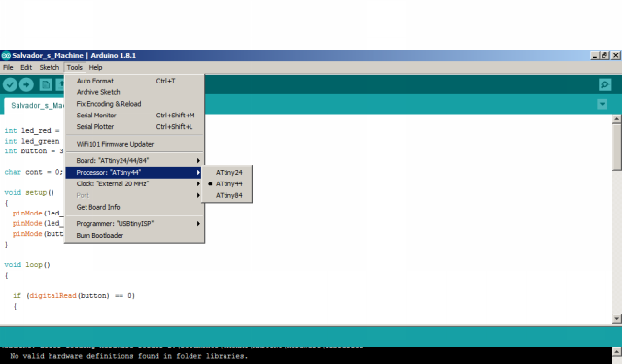Open Serial Plotter from Tools menu
This screenshot has height=364, width=622.
click(134, 127)
